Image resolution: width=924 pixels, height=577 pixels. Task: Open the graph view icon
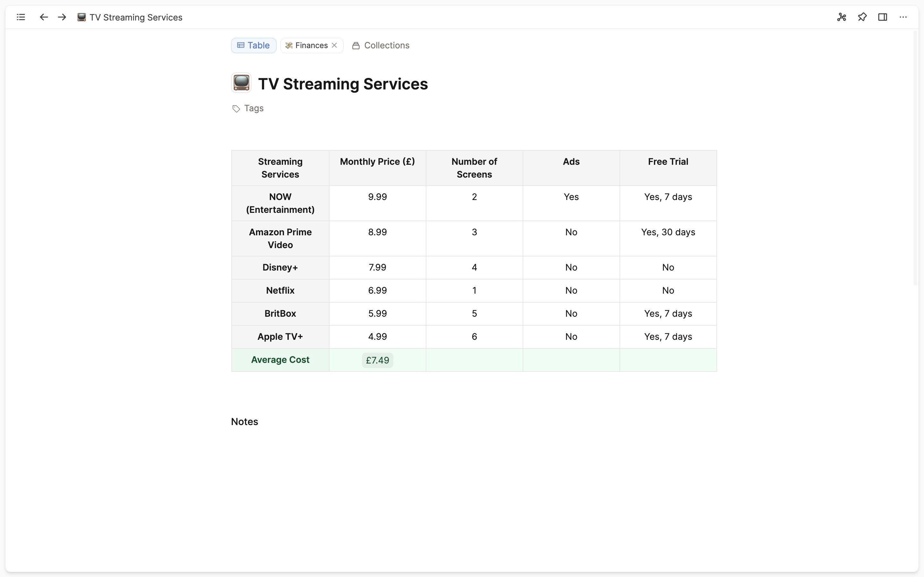842,17
